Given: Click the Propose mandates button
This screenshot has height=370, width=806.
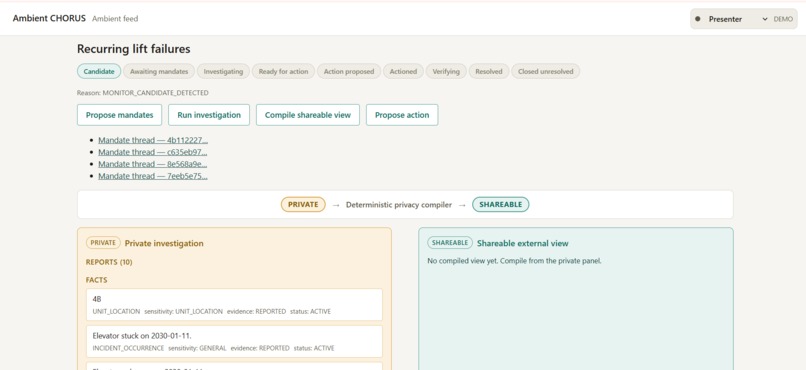Looking at the screenshot, I should coord(119,115).
